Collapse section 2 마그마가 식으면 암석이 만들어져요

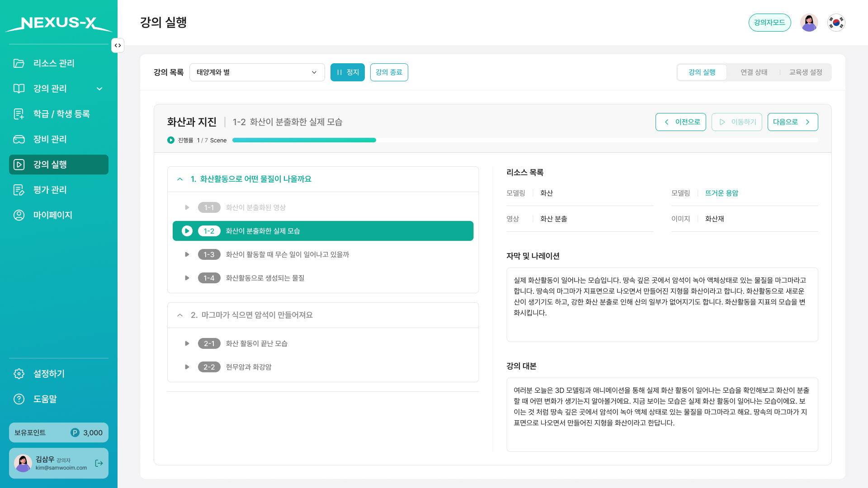tap(179, 315)
